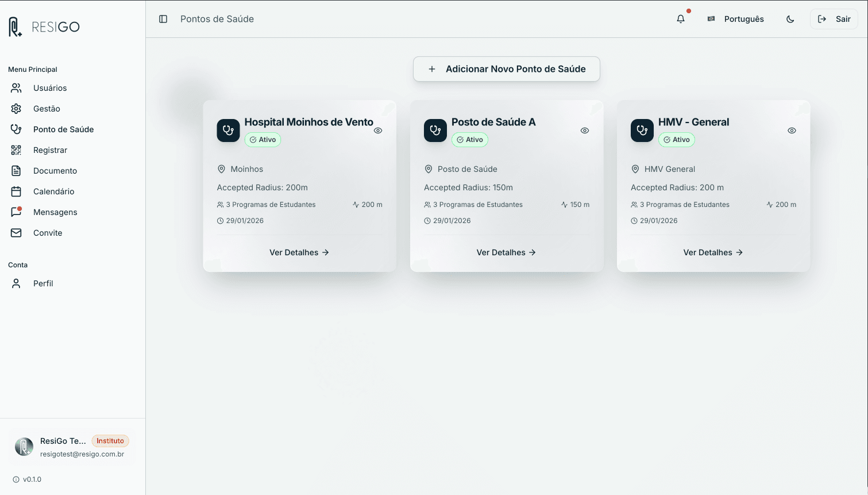Open the Português language selector

tap(736, 19)
